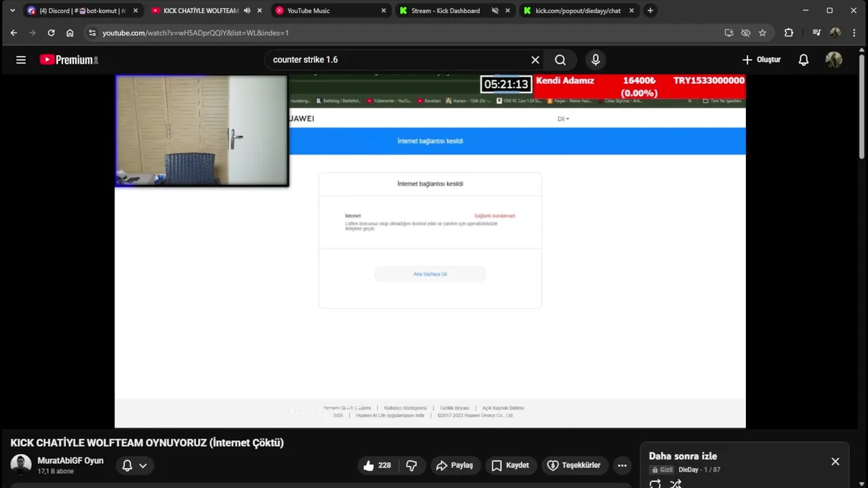This screenshot has height=488, width=868.
Task: Open the DieDay playlist owner link
Action: point(688,470)
